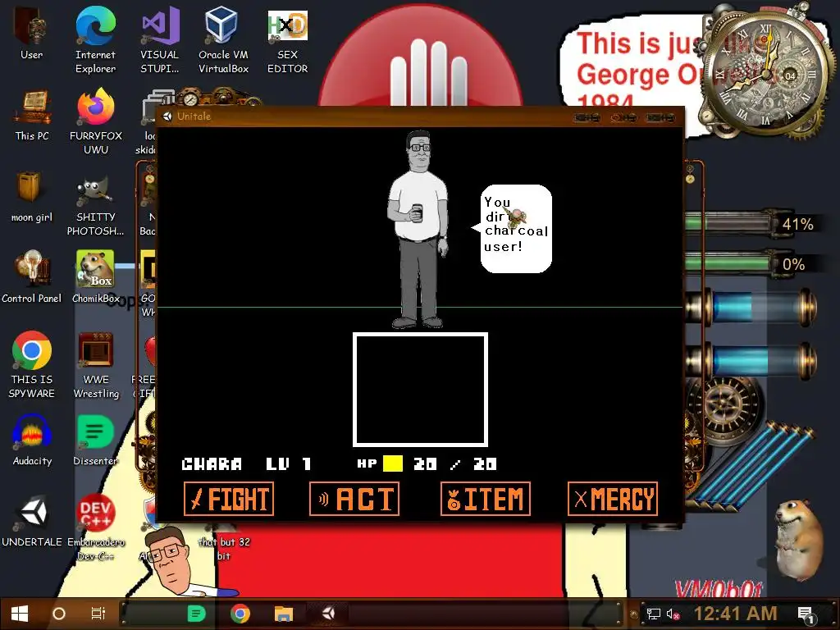Open Audacity desktop shortcut
Viewport: 840px width, 630px height.
click(32, 441)
